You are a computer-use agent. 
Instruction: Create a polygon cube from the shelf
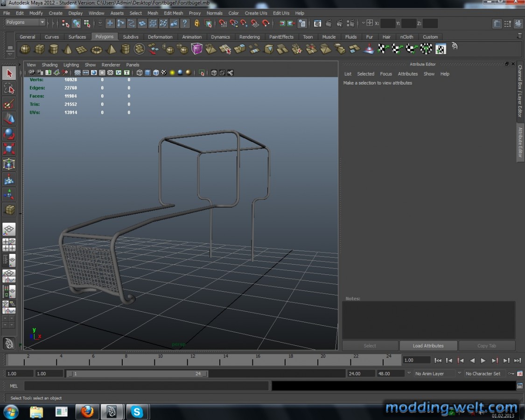tap(40, 49)
